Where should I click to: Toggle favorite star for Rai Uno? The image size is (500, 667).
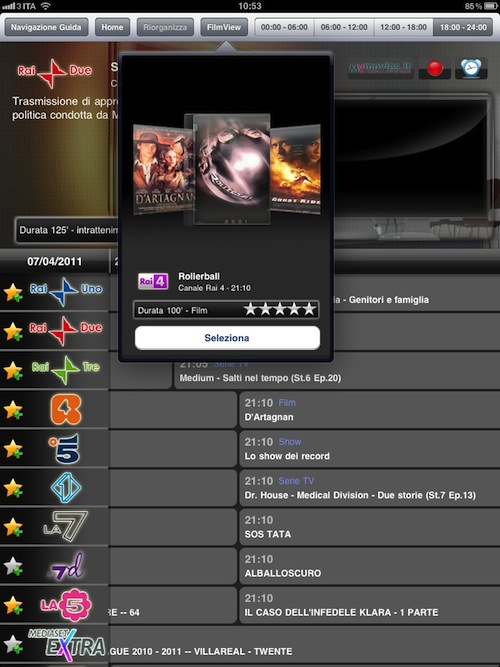13,292
